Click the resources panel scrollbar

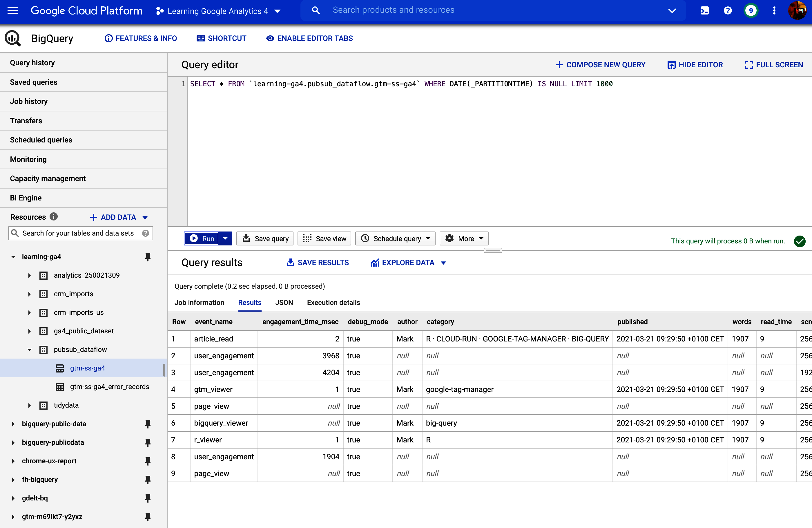tap(164, 370)
